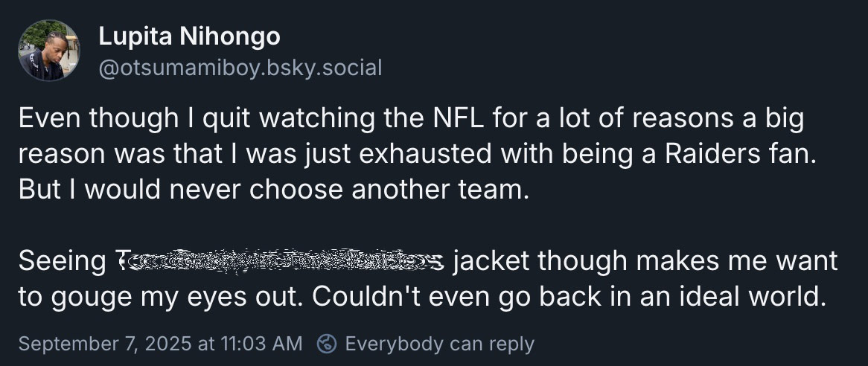Image resolution: width=868 pixels, height=366 pixels.
Task: Click the word "Seeing" starting second paragraph
Action: click(x=62, y=261)
